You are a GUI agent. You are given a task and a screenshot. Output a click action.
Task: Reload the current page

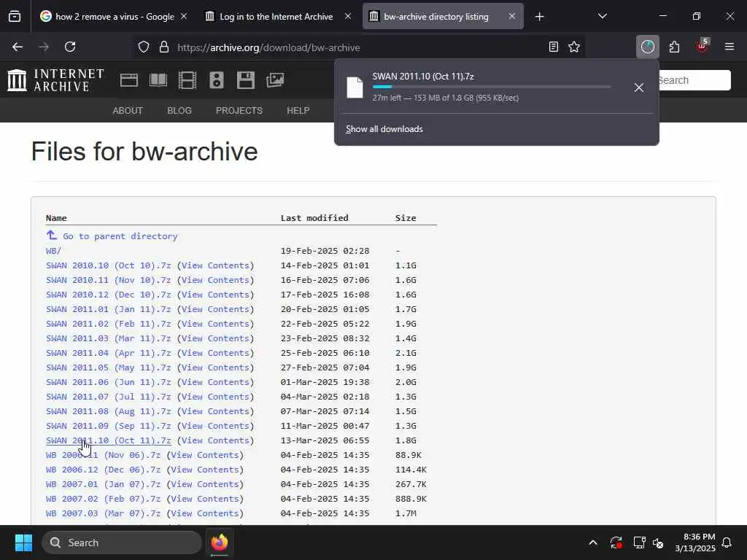pos(70,47)
